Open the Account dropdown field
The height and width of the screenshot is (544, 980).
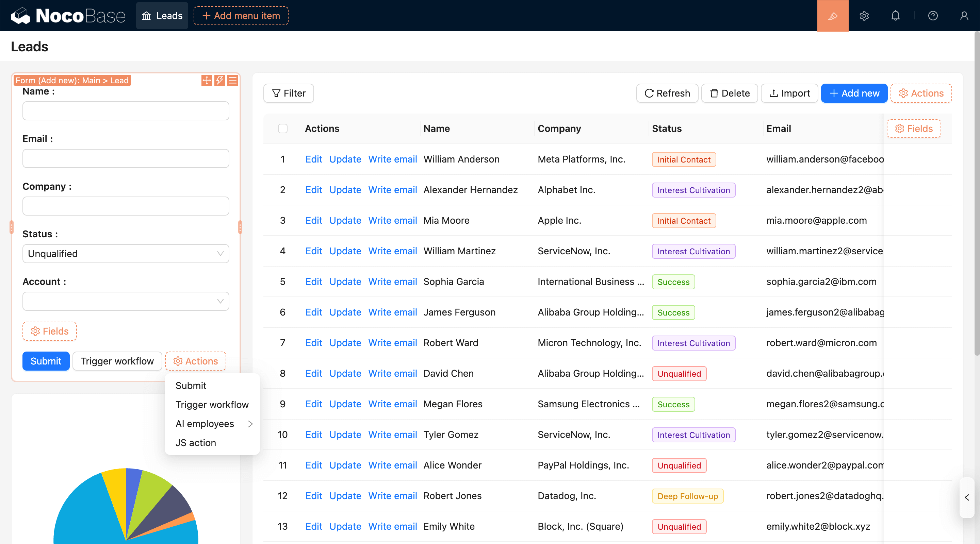[x=126, y=301]
